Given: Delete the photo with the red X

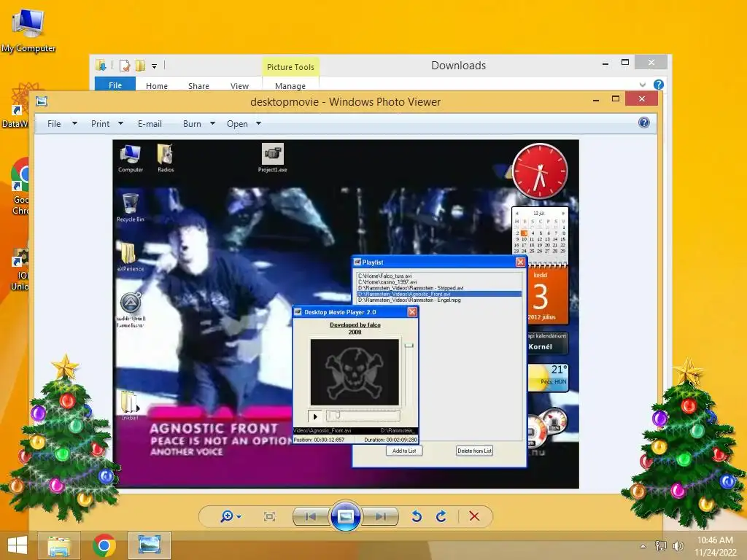Looking at the screenshot, I should (474, 516).
